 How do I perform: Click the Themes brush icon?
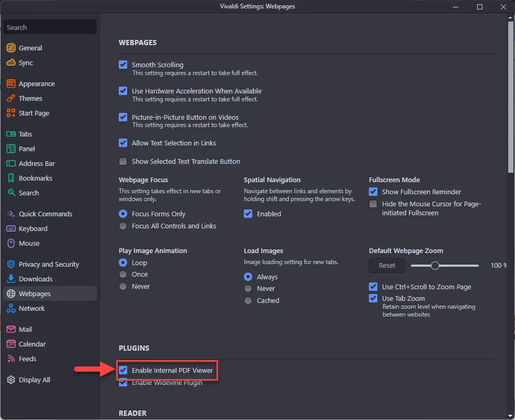click(11, 99)
